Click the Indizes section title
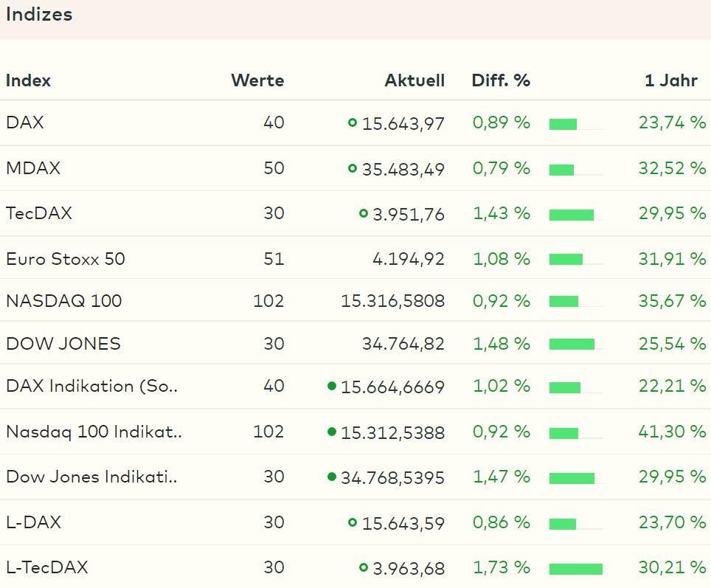 click(x=39, y=15)
